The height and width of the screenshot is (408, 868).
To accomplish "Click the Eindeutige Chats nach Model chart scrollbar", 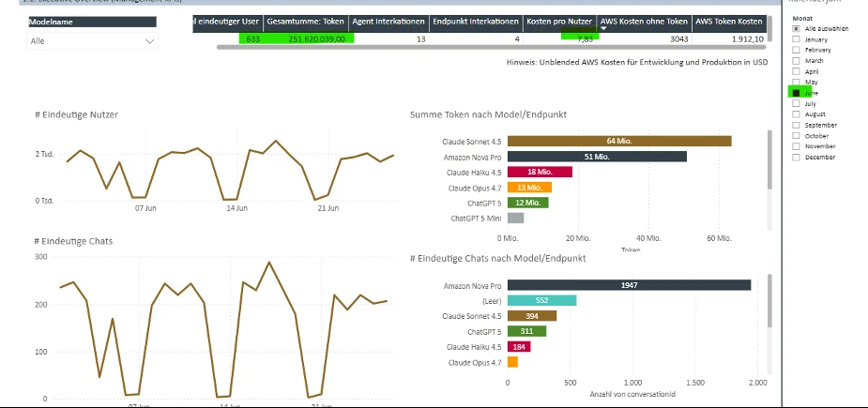I will pyautogui.click(x=769, y=301).
